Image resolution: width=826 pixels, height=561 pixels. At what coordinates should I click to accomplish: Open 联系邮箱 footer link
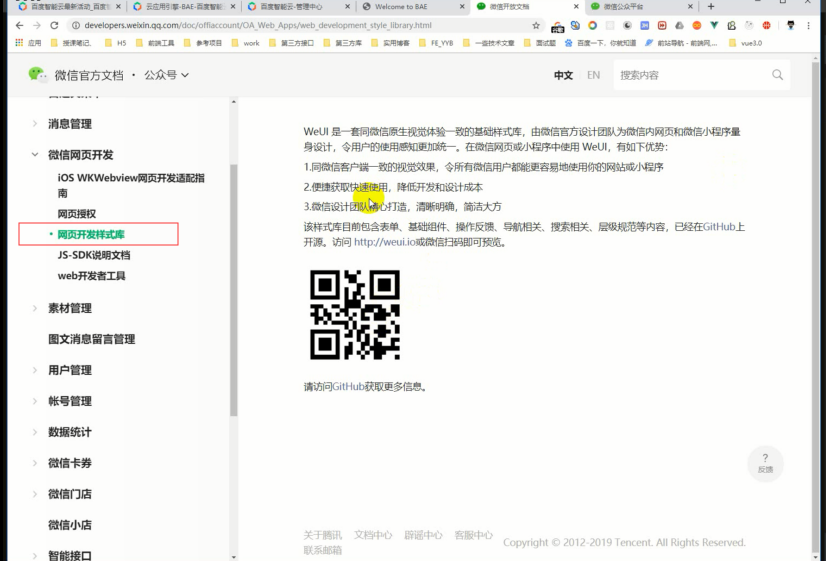point(322,550)
